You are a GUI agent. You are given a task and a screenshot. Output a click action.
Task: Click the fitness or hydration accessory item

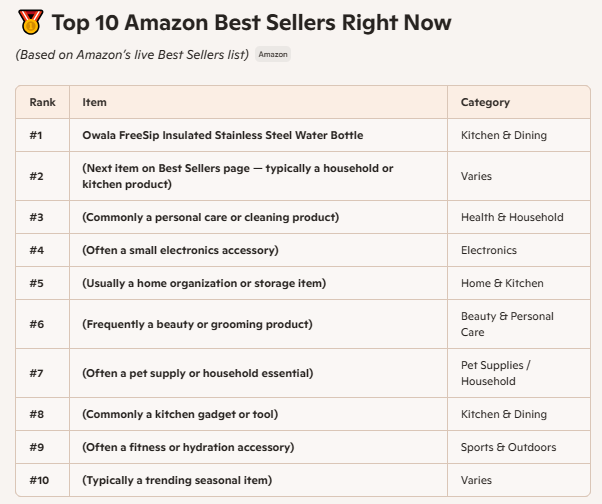(188, 447)
